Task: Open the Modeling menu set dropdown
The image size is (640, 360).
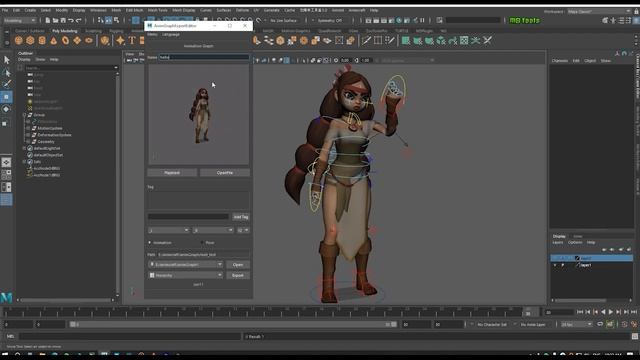Action: point(20,20)
